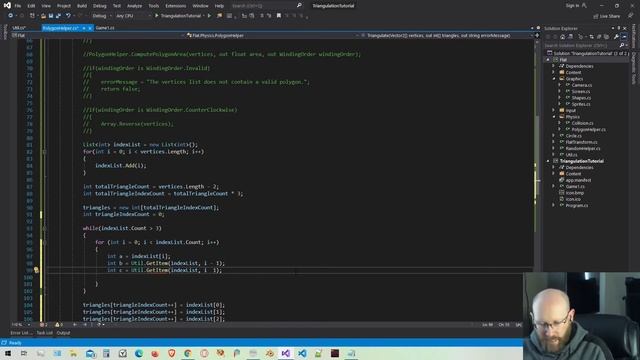640x360 pixels.
Task: Select Shapes.cs in Solution Explorer
Action: (x=581, y=98)
